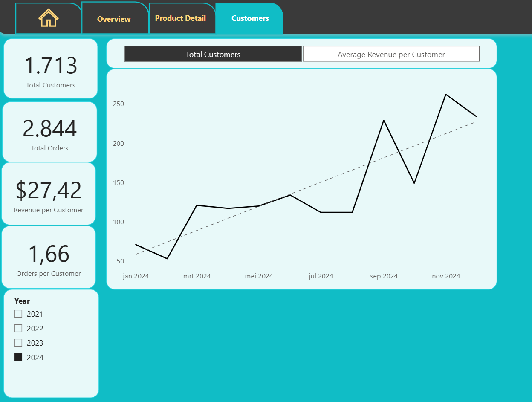Select the Total Orders 2.844 card
Image resolution: width=532 pixels, height=402 pixels.
50,132
